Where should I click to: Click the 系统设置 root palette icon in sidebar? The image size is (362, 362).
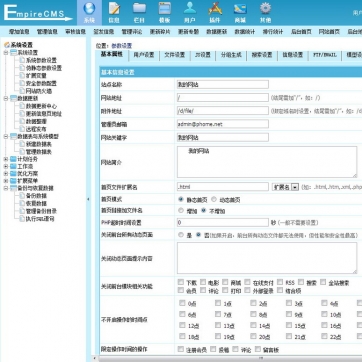7,45
